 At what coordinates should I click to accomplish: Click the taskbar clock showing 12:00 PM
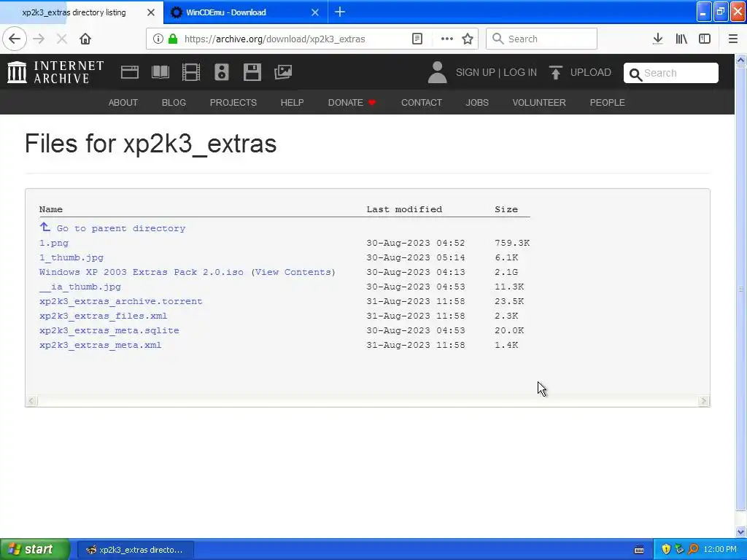pos(720,550)
